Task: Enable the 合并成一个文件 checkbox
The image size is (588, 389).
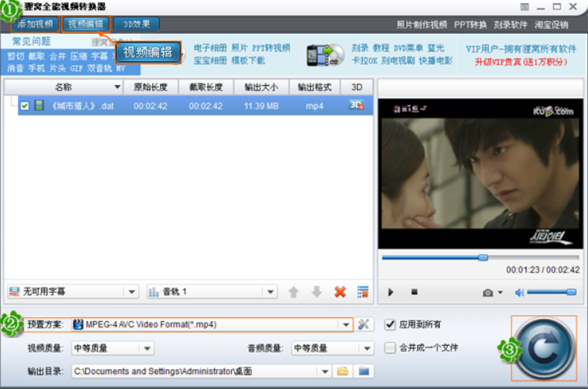Action: pyautogui.click(x=390, y=347)
